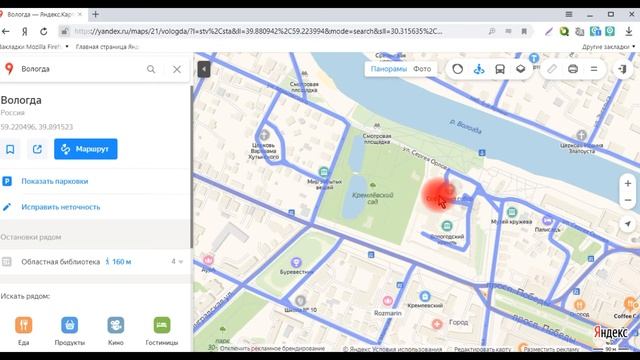This screenshot has height=360, width=640.
Task: Toggle the street panoramas person icon
Action: tap(479, 69)
